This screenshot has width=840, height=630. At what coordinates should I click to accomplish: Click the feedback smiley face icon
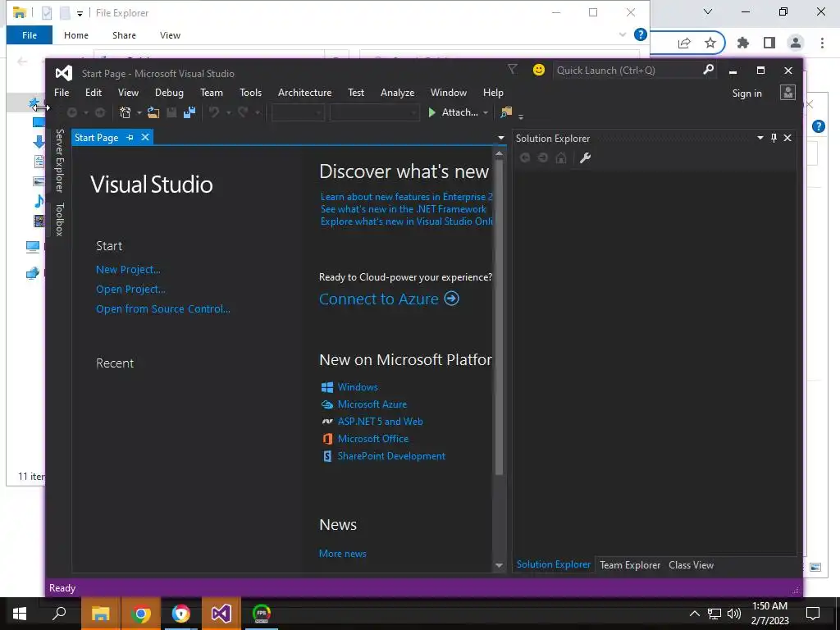(x=538, y=70)
